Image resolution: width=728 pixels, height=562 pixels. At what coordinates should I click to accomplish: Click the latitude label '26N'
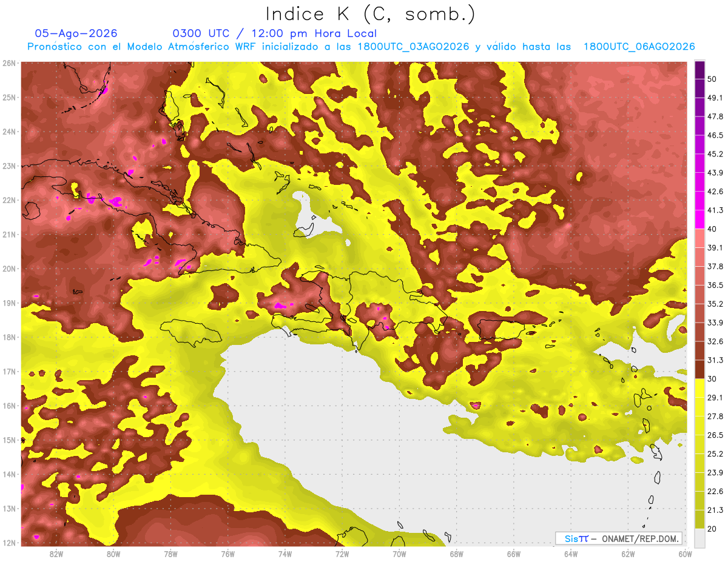pyautogui.click(x=9, y=63)
